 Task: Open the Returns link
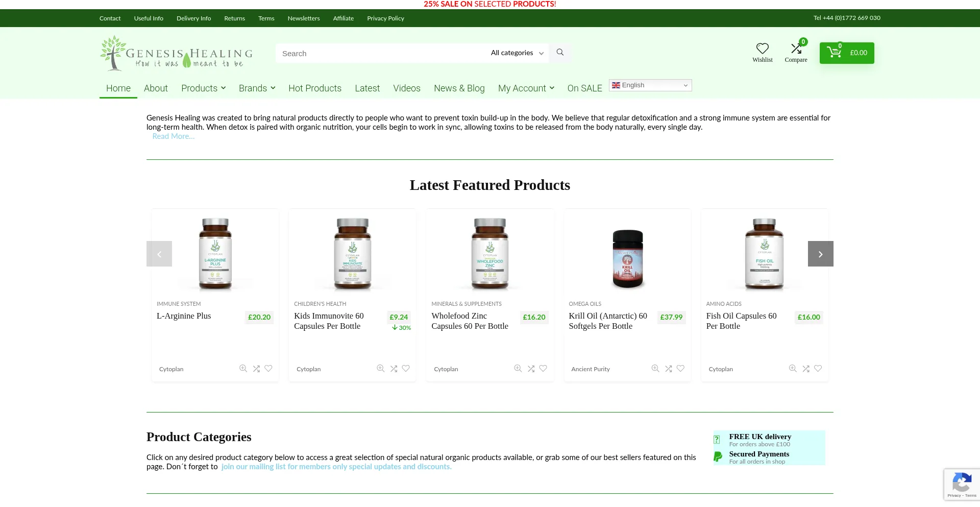(x=235, y=18)
